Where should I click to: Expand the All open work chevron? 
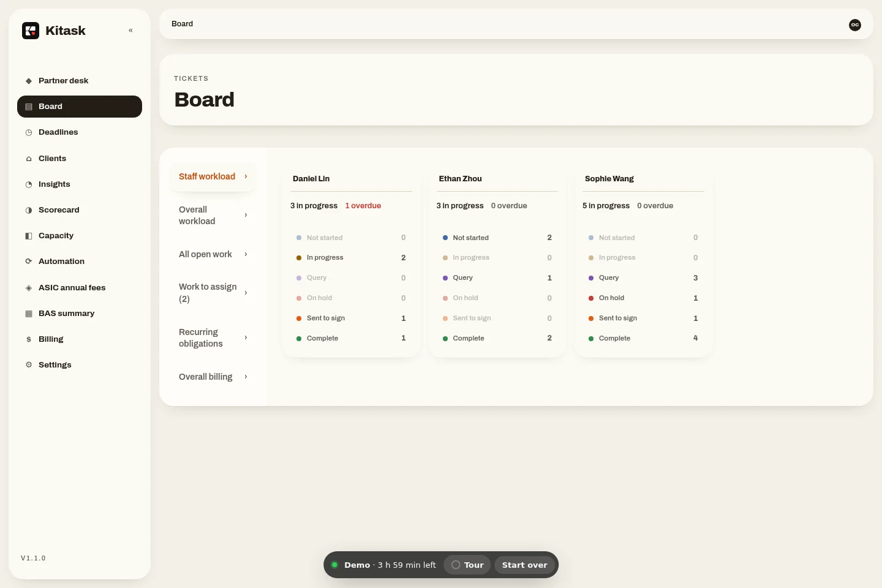246,254
